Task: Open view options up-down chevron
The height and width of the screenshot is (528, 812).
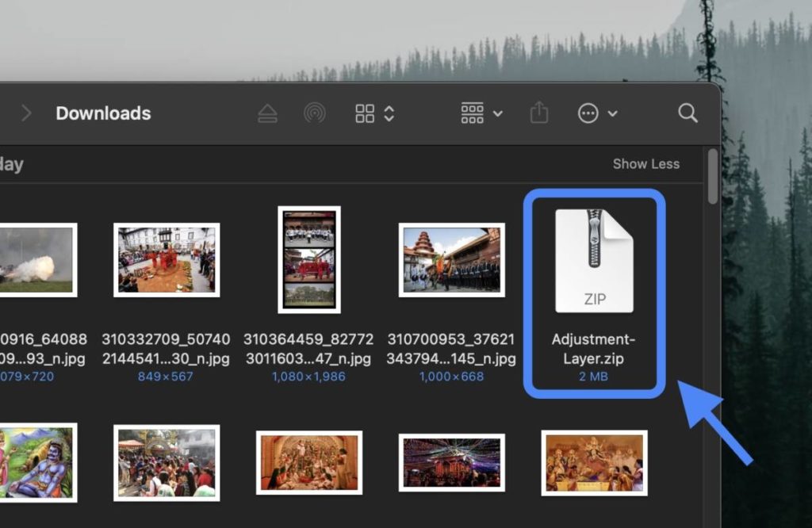Action: [x=389, y=113]
